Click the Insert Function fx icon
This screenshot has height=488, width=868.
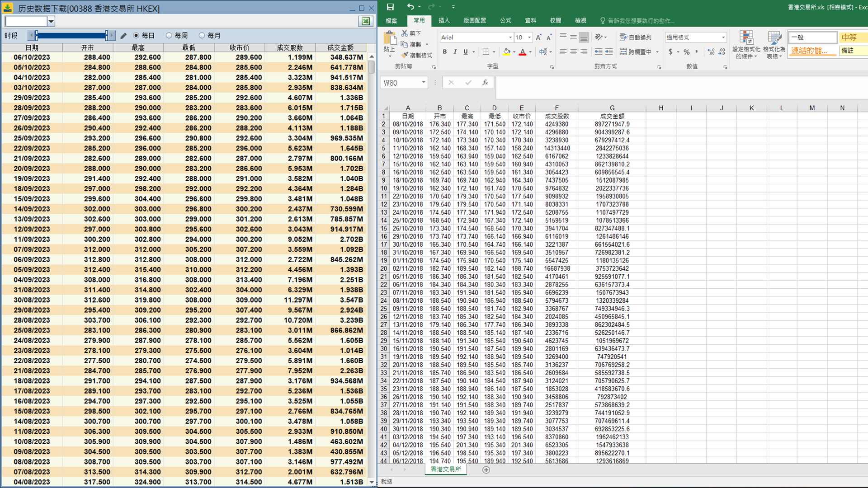(485, 83)
